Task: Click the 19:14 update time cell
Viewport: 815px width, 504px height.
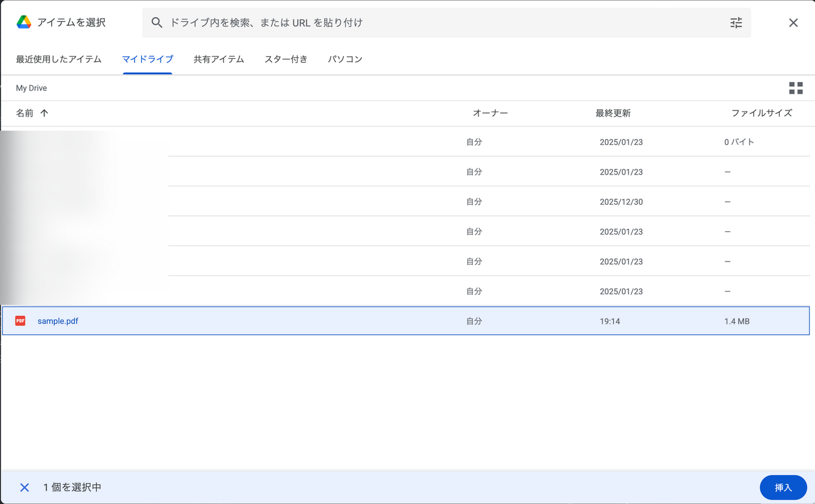Action: tap(609, 321)
